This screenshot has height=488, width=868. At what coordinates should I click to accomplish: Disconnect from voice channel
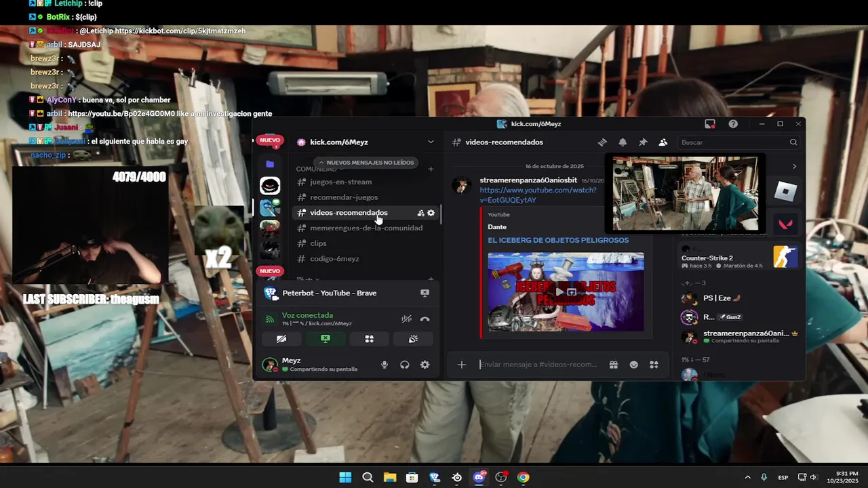coord(425,319)
